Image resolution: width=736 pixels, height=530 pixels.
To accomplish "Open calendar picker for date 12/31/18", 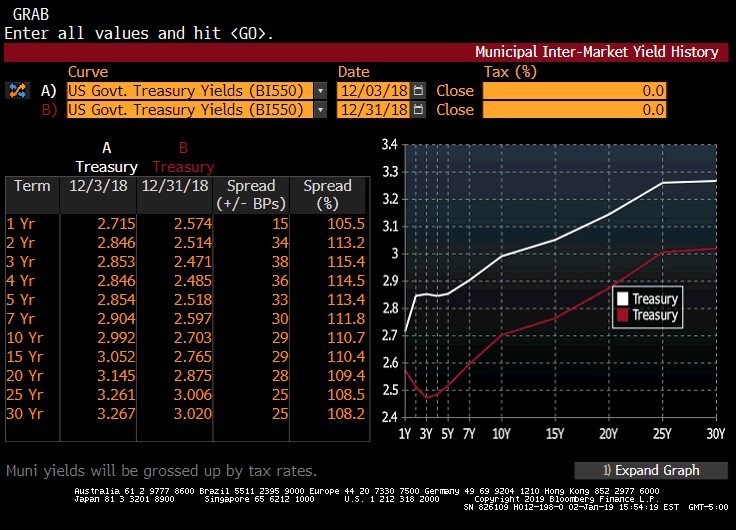I will tap(418, 110).
